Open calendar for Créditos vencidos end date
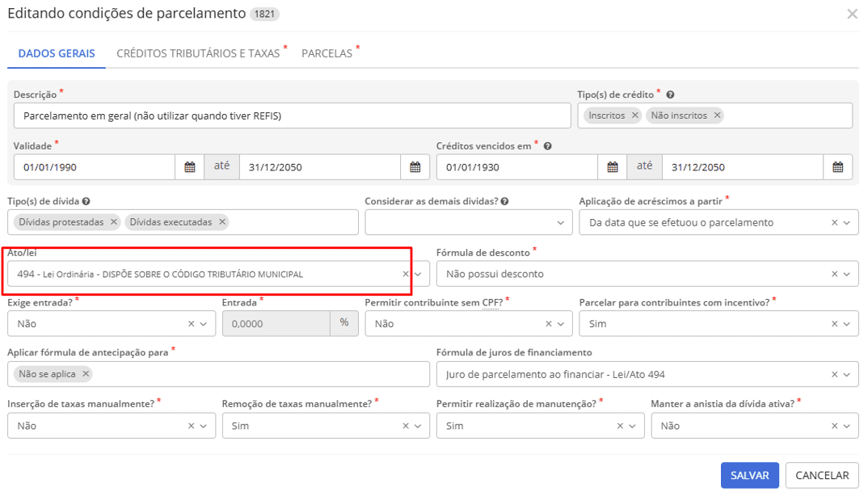 [837, 167]
